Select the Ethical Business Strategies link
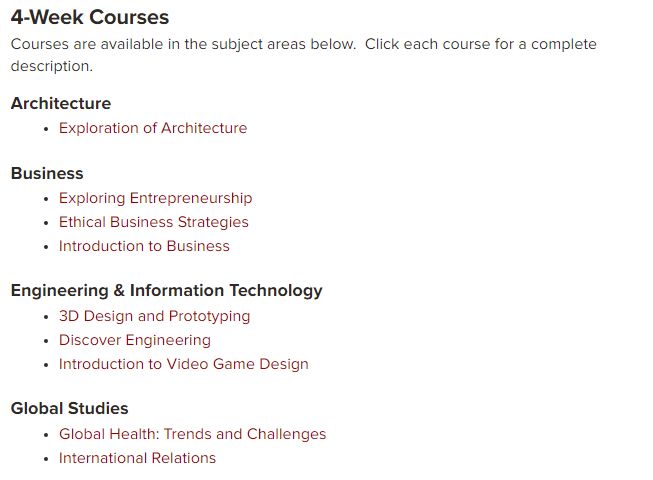The image size is (653, 480). 154,222
